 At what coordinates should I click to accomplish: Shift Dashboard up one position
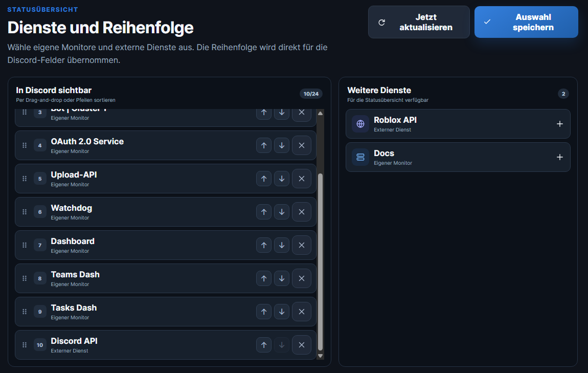(x=264, y=245)
